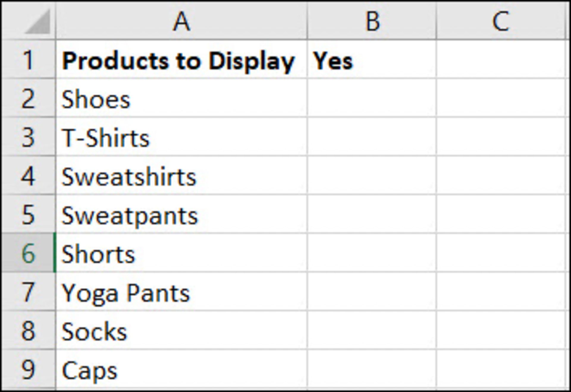Screen dimensions: 571x392
Task: Click the Yes cell in B1
Action: pyautogui.click(x=372, y=59)
